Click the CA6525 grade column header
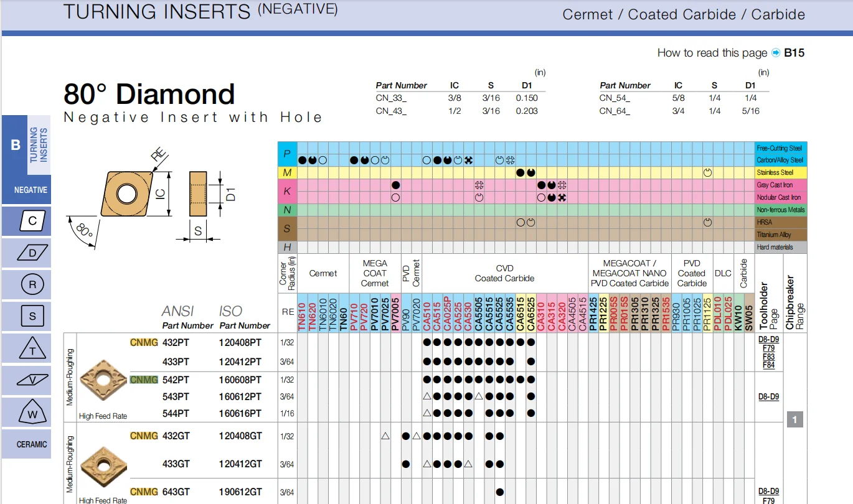 [x=531, y=312]
